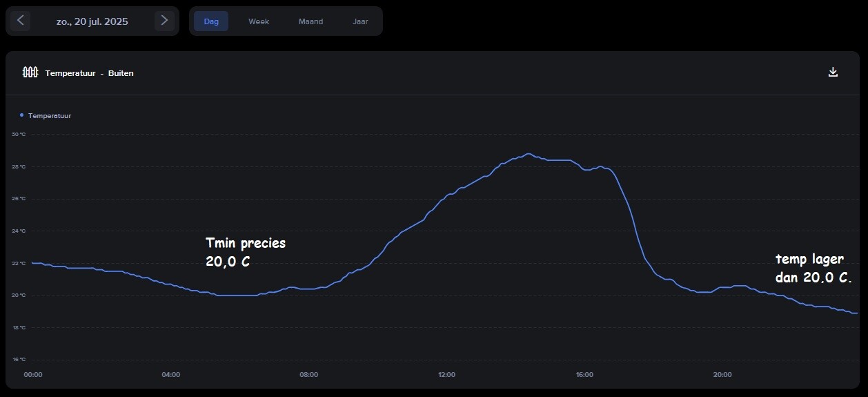The width and height of the screenshot is (868, 397).
Task: Toggle the Temperatuur legend text label
Action: pos(50,116)
